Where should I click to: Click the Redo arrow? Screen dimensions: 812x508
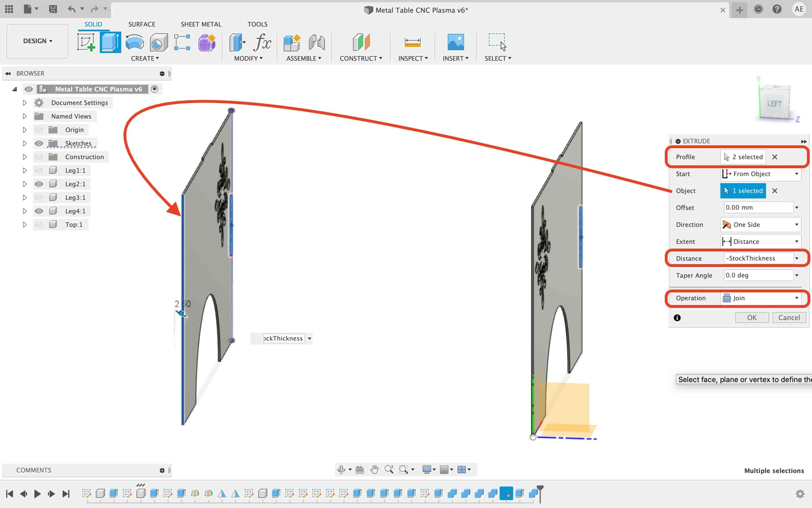coord(95,9)
